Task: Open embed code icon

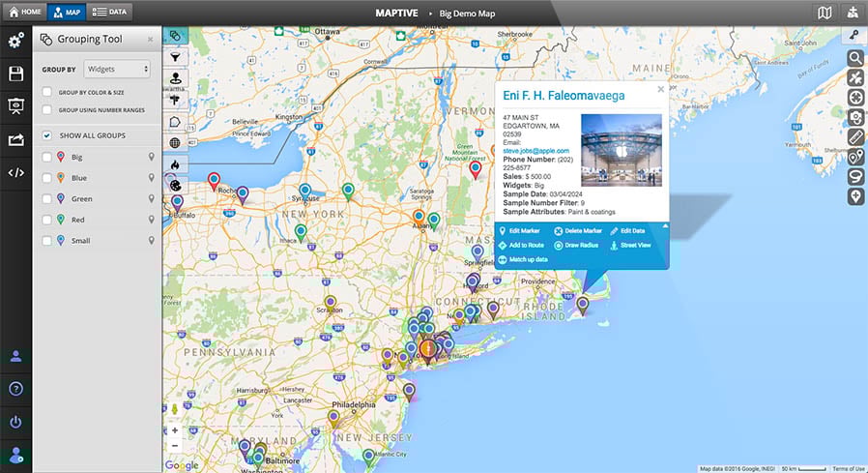Action: [x=15, y=173]
